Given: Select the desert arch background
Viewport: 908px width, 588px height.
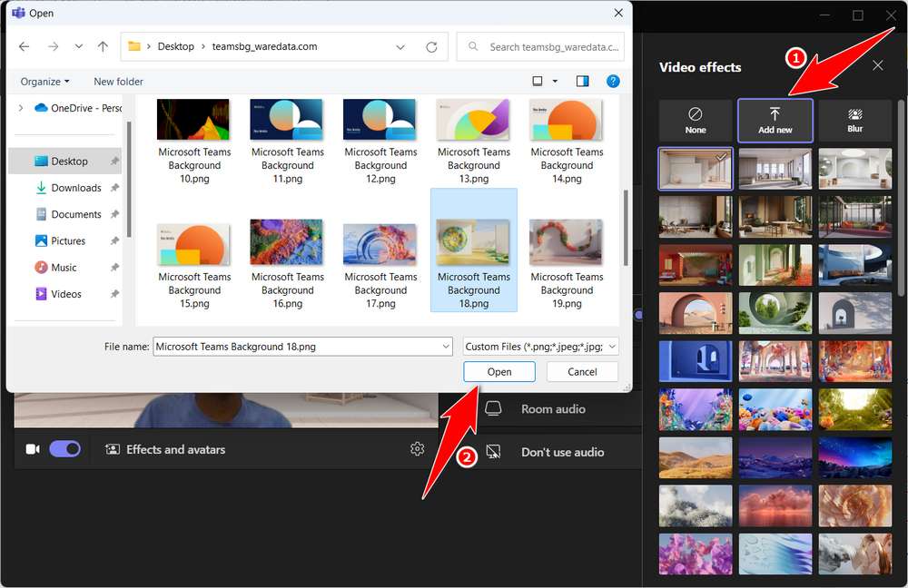Looking at the screenshot, I should point(696,313).
